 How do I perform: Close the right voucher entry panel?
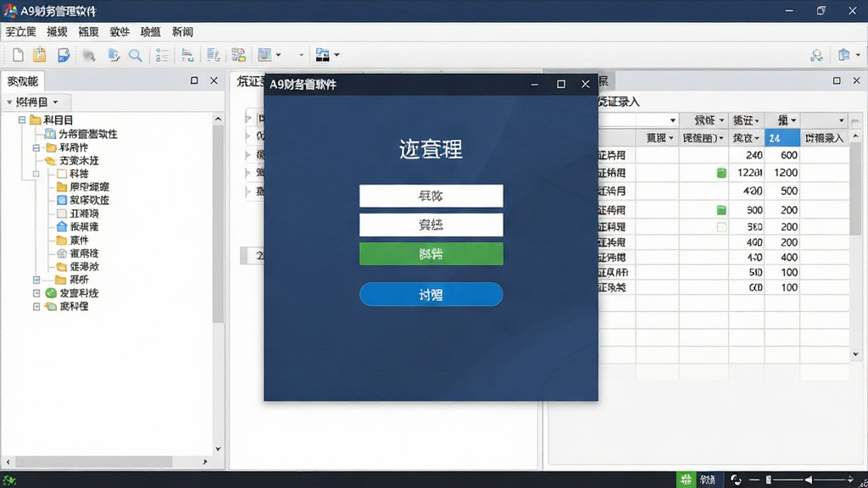(856, 80)
